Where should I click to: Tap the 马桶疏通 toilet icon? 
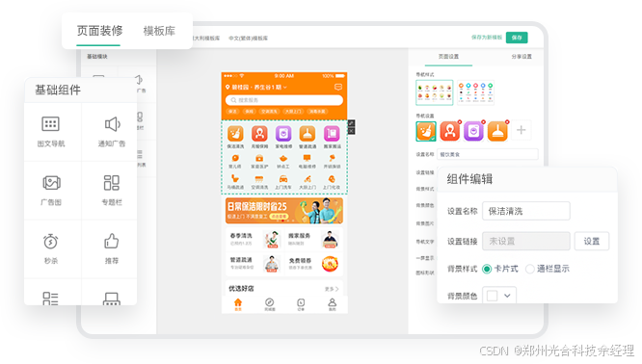tap(235, 179)
